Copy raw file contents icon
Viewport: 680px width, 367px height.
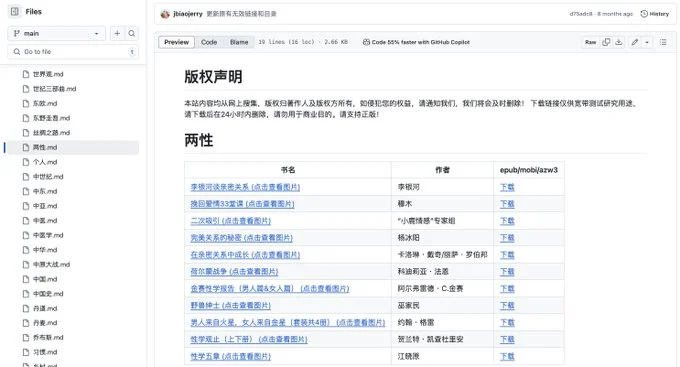click(x=606, y=42)
